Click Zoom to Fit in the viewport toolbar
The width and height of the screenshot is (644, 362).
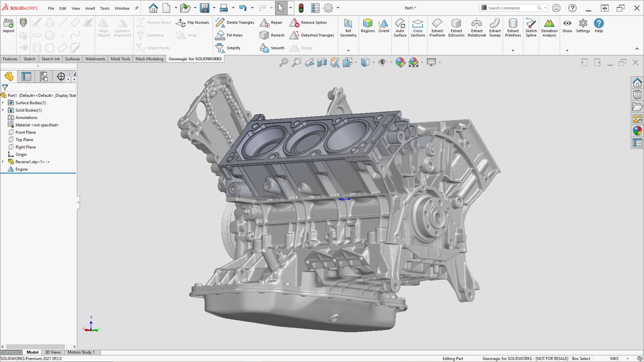[284, 62]
